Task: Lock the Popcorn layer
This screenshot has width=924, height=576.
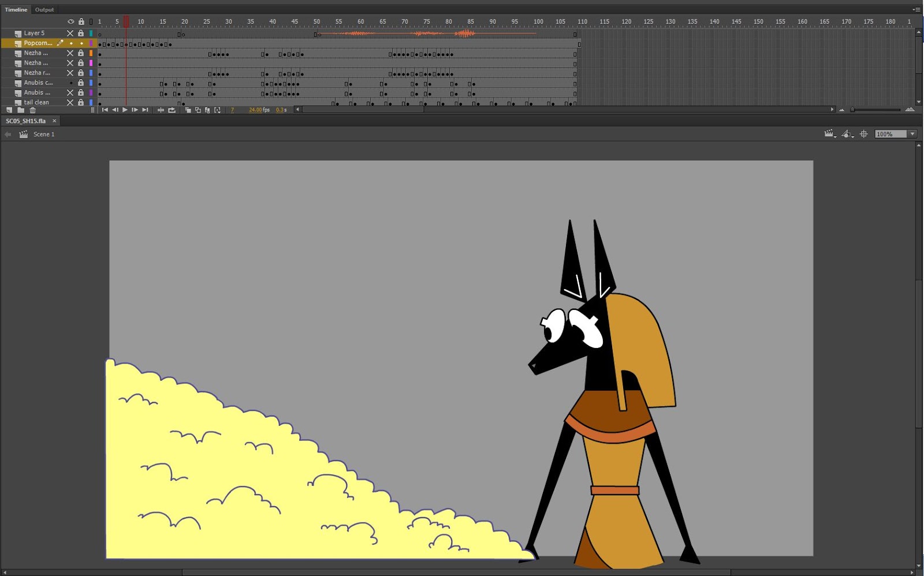Action: 81,43
